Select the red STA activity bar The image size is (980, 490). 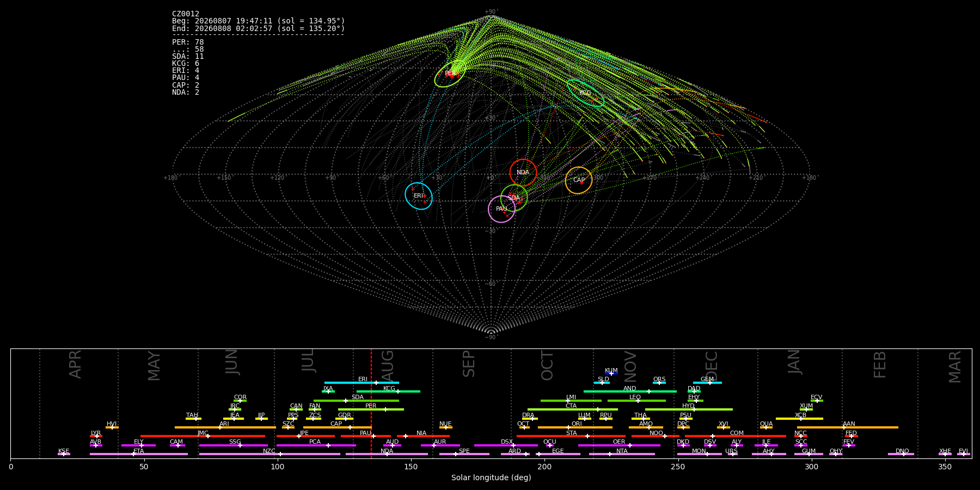pos(571,436)
